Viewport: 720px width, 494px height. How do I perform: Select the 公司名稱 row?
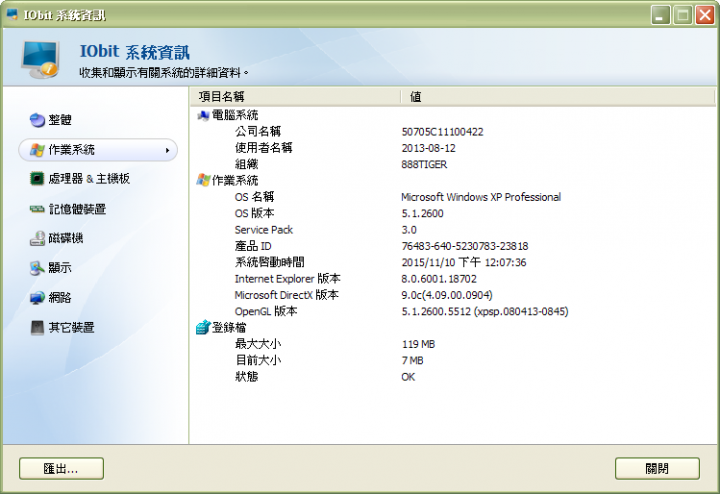(453, 132)
